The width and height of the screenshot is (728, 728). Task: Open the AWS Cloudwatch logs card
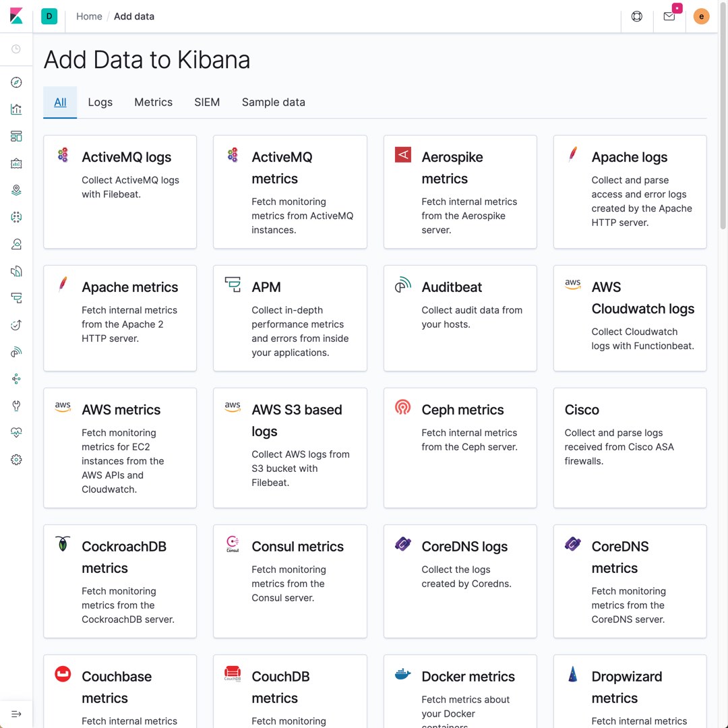pyautogui.click(x=630, y=318)
